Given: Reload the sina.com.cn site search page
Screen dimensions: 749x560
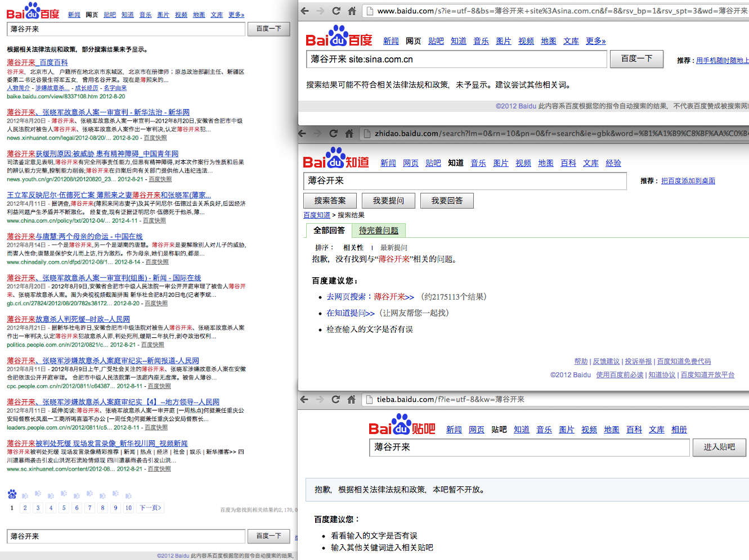Looking at the screenshot, I should (x=336, y=11).
